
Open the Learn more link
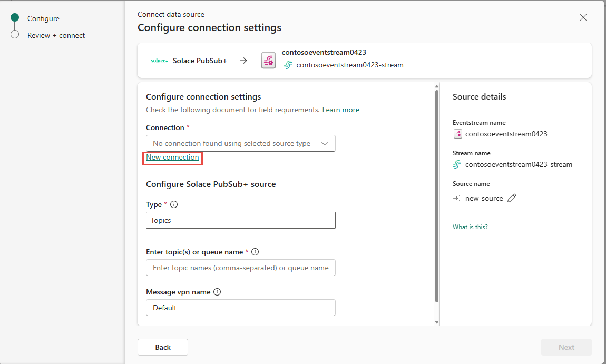tap(340, 110)
